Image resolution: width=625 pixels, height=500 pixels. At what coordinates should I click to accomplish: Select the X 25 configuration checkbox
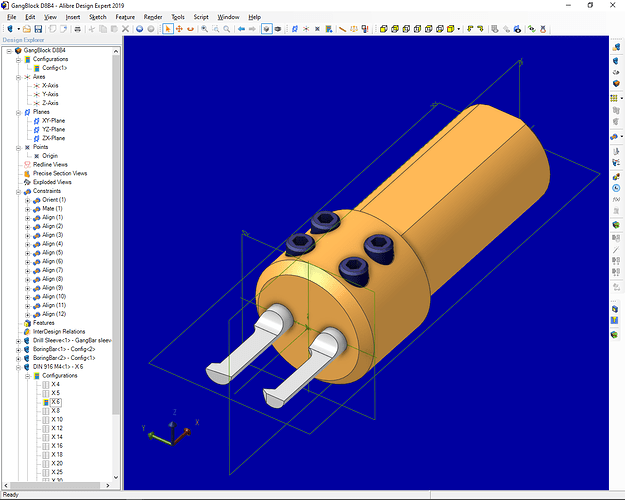point(46,472)
